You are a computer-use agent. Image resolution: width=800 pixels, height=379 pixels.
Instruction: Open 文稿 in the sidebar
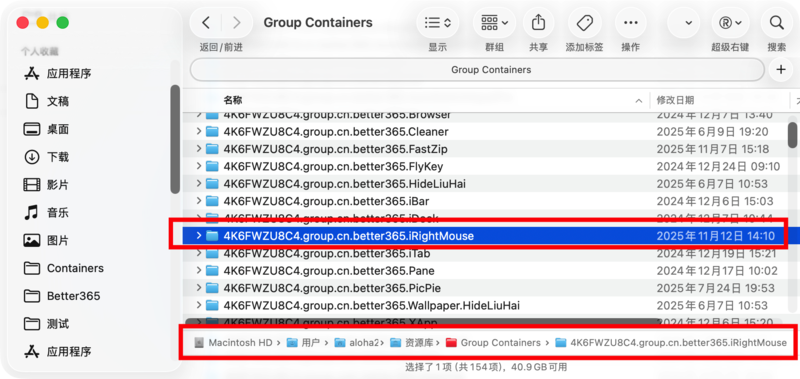point(58,102)
